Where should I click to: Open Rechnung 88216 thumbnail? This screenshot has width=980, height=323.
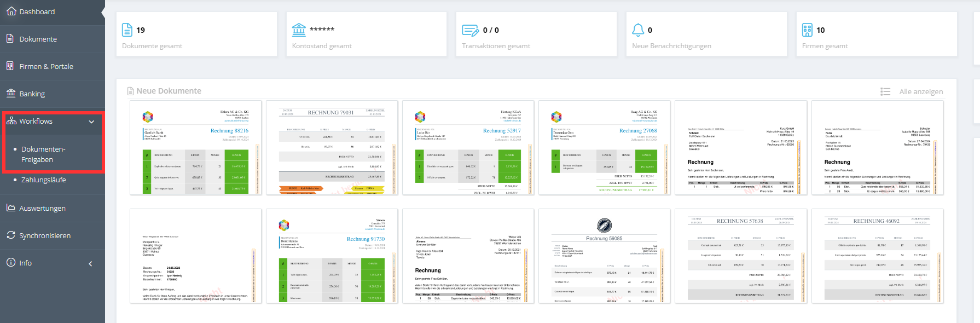196,148
